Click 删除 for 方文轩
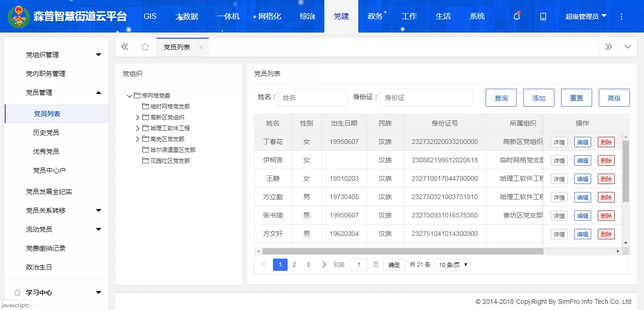The width and height of the screenshot is (644, 310). click(606, 234)
